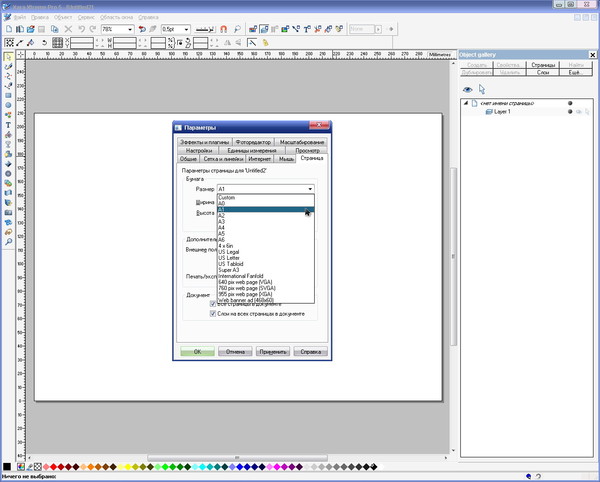The width and height of the screenshot is (600, 482).
Task: Click the yellow tag icon in infobar
Action: [x=266, y=43]
